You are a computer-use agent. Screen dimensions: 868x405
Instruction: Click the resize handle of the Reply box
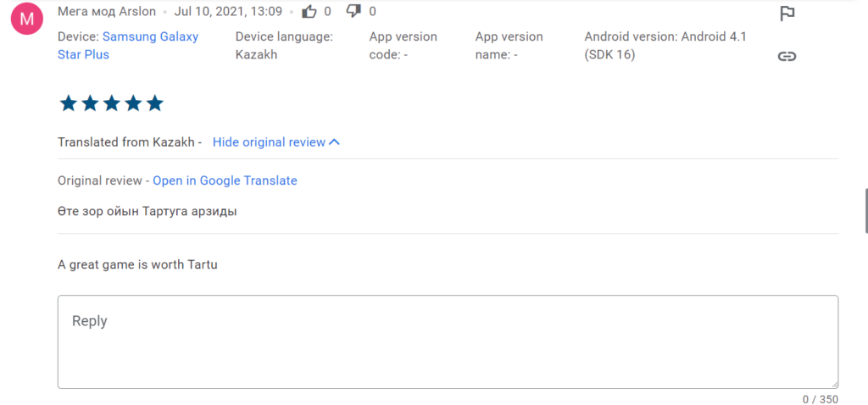[x=833, y=384]
